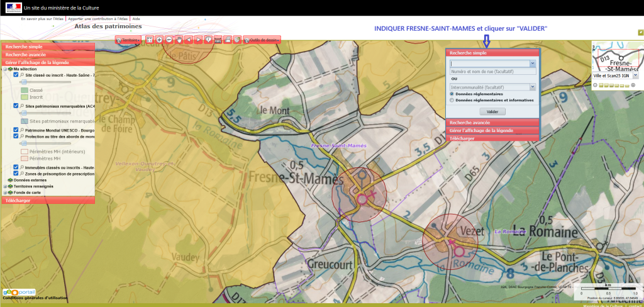
Task: Click the full extent map icon
Action: pos(149,40)
